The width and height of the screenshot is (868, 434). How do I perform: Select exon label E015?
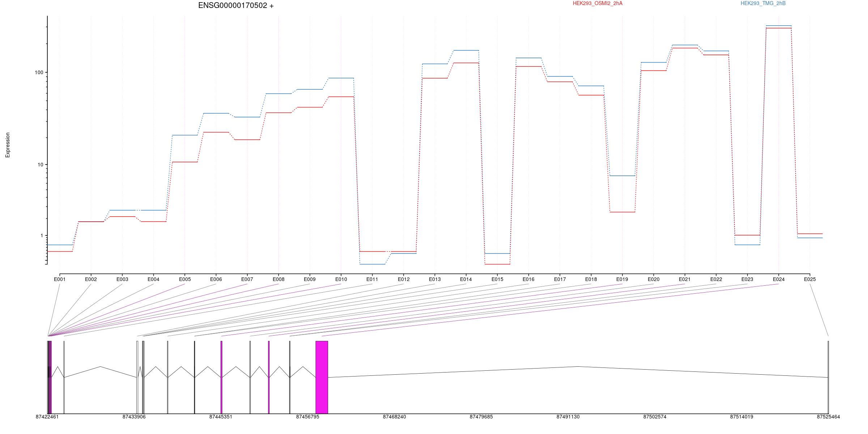(x=497, y=279)
